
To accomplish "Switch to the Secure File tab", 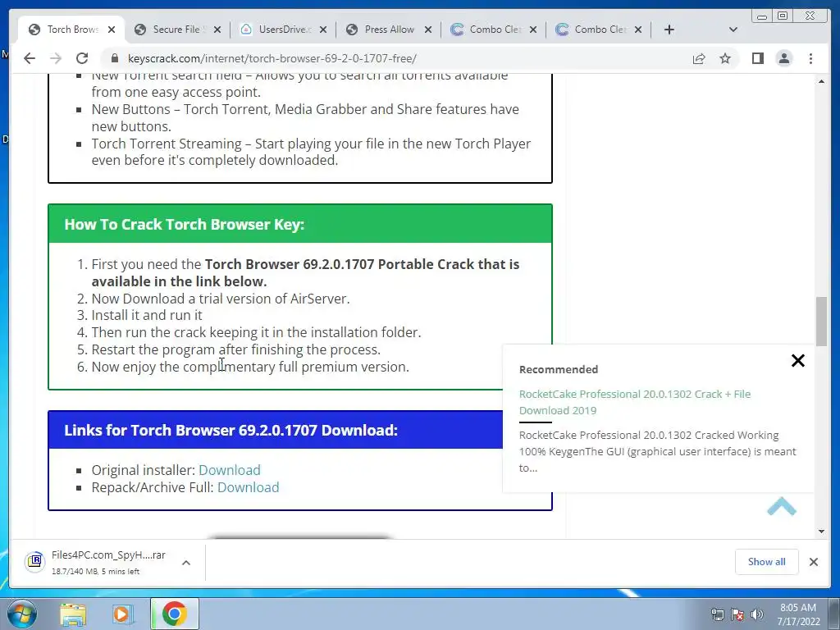I will 176,30.
